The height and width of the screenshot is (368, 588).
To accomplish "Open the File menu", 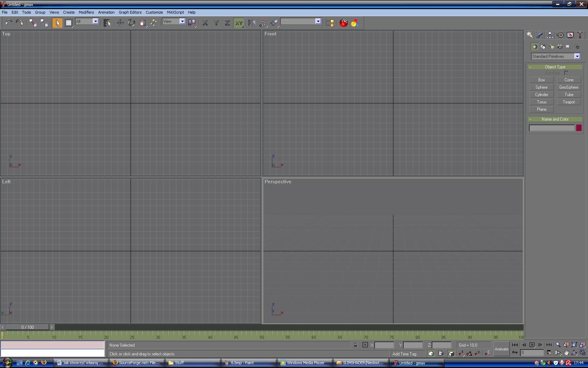I will click(5, 12).
